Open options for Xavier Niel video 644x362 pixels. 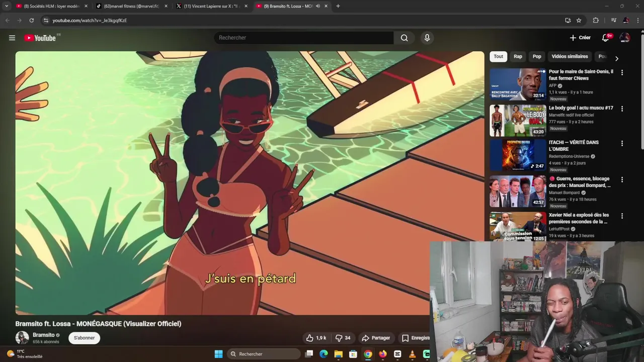click(x=622, y=216)
